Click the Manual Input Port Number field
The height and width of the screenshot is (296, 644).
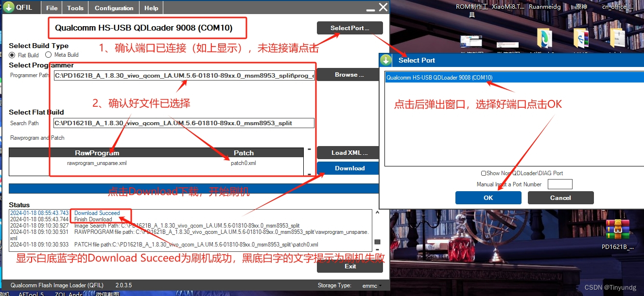point(560,184)
